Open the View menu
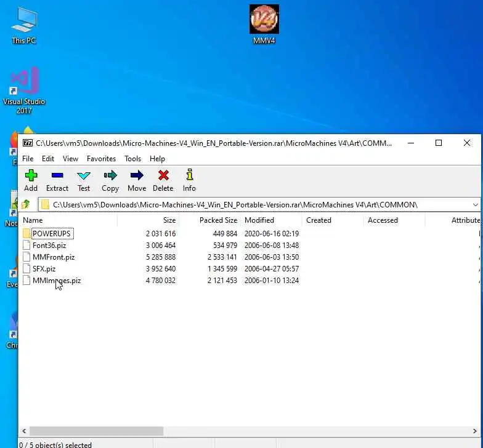 (x=70, y=159)
